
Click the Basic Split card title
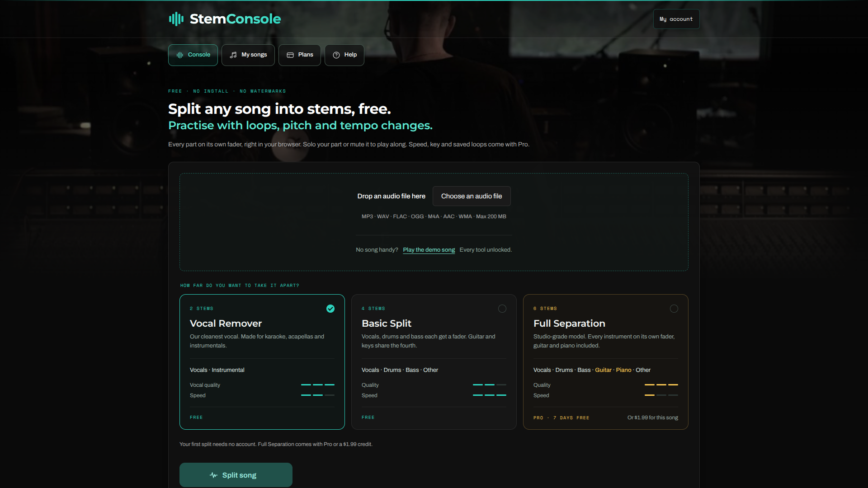(387, 324)
